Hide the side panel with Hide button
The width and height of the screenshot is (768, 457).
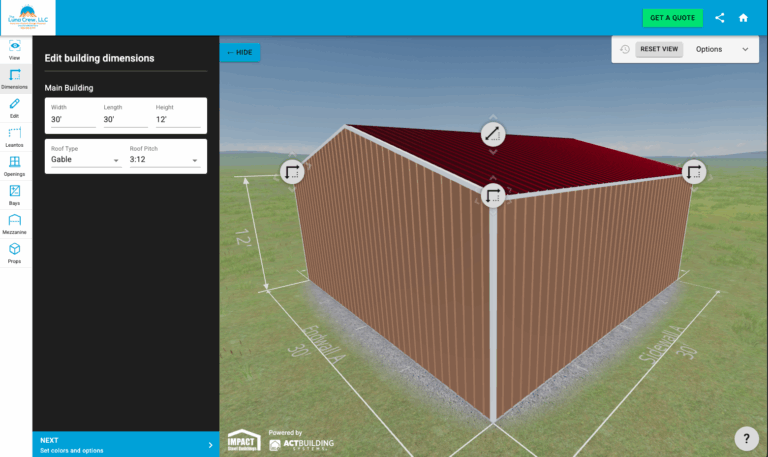click(x=240, y=52)
